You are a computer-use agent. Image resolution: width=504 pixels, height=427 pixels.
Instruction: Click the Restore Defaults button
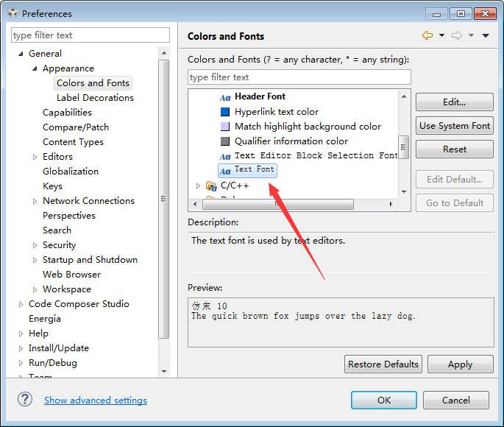(383, 364)
